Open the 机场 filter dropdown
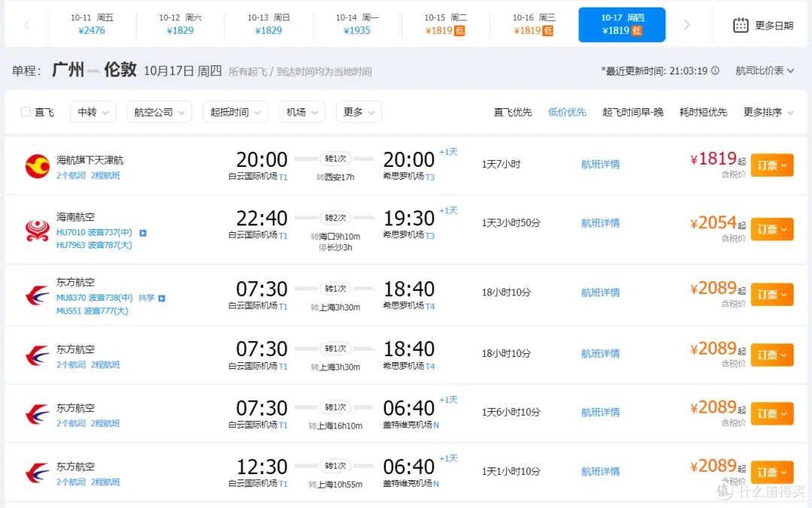The width and height of the screenshot is (812, 508). coord(302,112)
